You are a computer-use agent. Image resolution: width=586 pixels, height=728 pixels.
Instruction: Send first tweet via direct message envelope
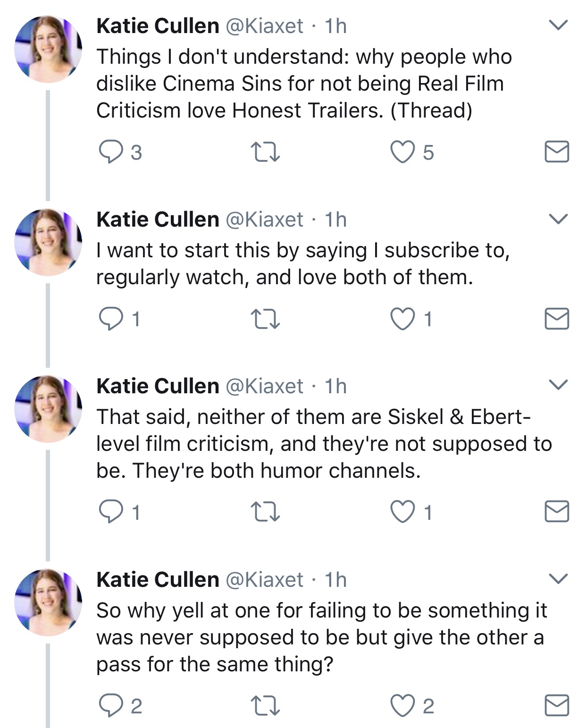tap(557, 152)
